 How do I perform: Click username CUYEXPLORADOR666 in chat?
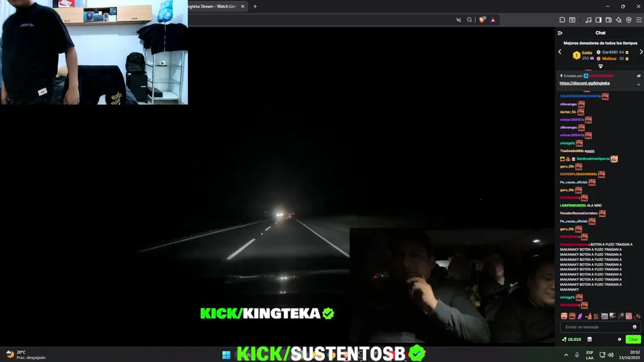pos(578,174)
